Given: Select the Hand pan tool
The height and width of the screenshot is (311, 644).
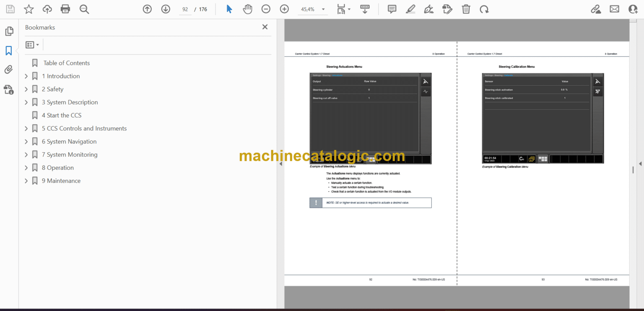Looking at the screenshot, I should click(247, 9).
